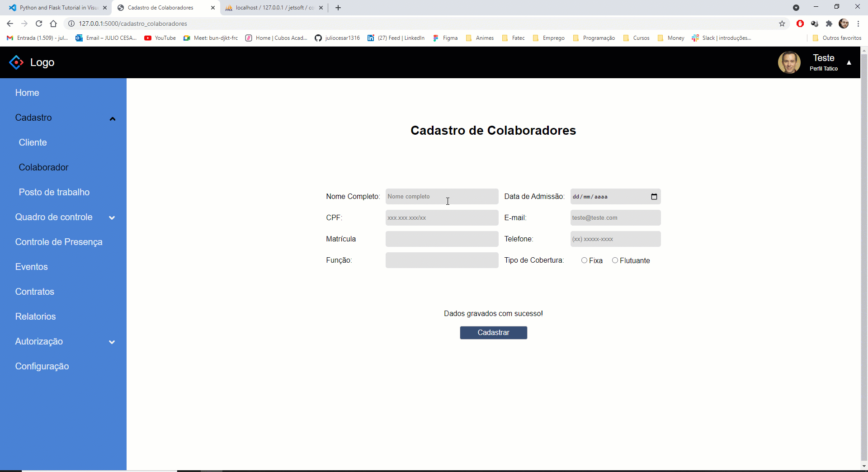
Task: Open the date picker for Data de Admissão
Action: (x=654, y=197)
